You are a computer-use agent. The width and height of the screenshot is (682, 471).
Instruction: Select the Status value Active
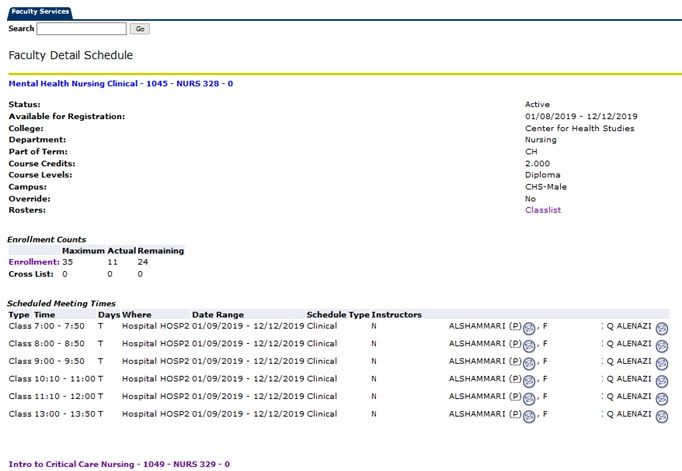[x=537, y=104]
